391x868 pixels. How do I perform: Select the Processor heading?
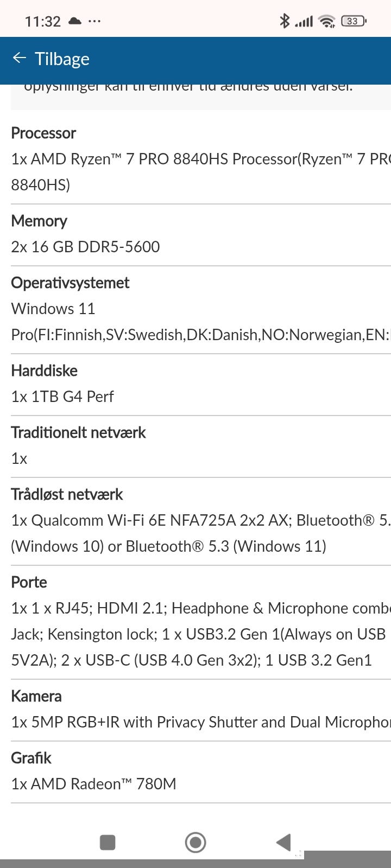point(43,133)
